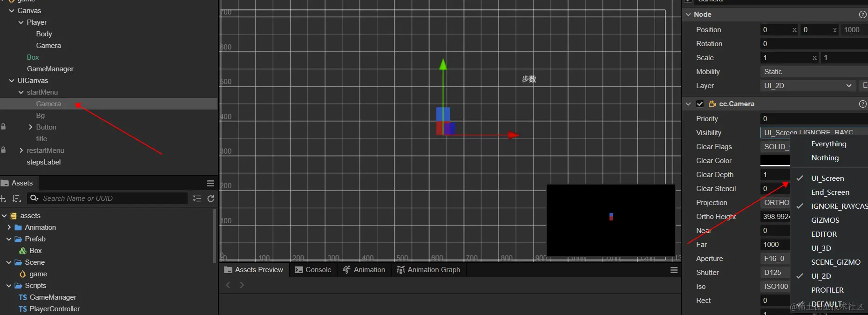The width and height of the screenshot is (868, 315).
Task: Open the Clear Color swatch
Action: tap(775, 160)
